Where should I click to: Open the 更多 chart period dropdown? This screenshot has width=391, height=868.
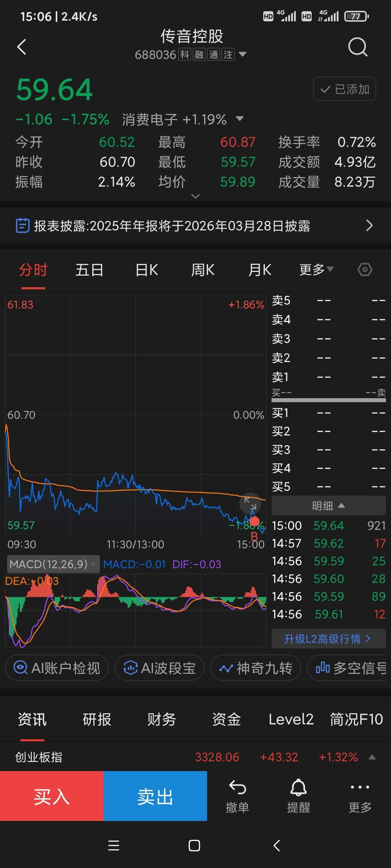[316, 270]
